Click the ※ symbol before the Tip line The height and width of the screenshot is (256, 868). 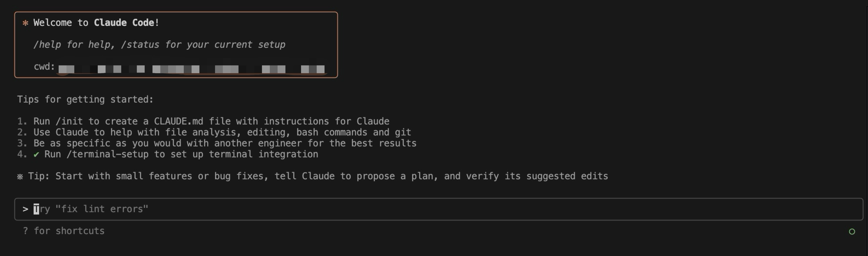click(x=20, y=177)
